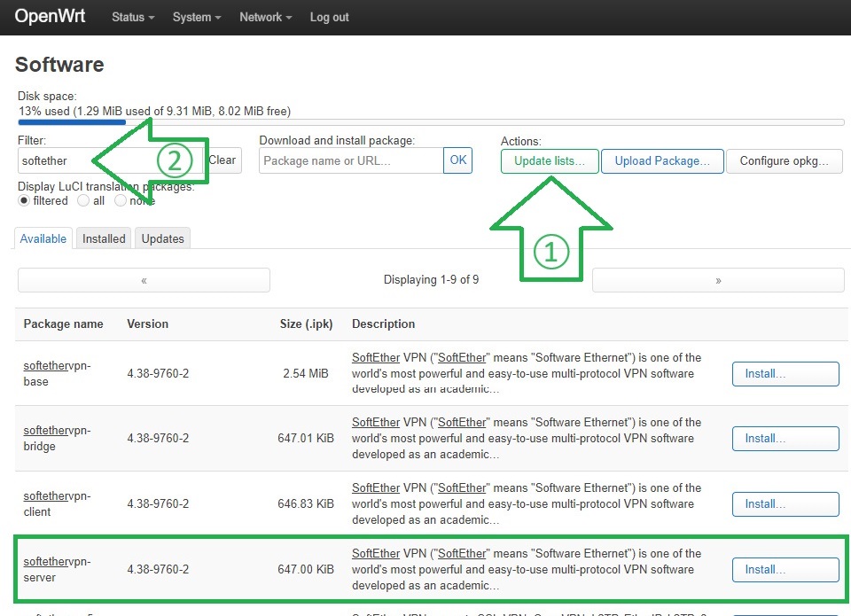Clear the package filter

pos(222,160)
